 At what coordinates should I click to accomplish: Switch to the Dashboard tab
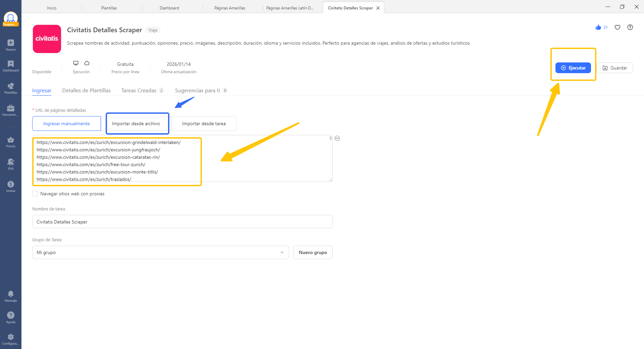tap(169, 7)
